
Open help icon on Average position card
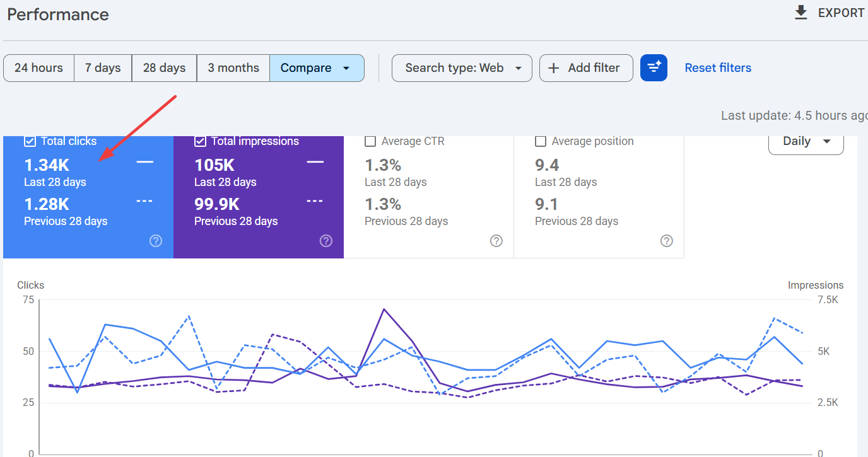pyautogui.click(x=667, y=241)
